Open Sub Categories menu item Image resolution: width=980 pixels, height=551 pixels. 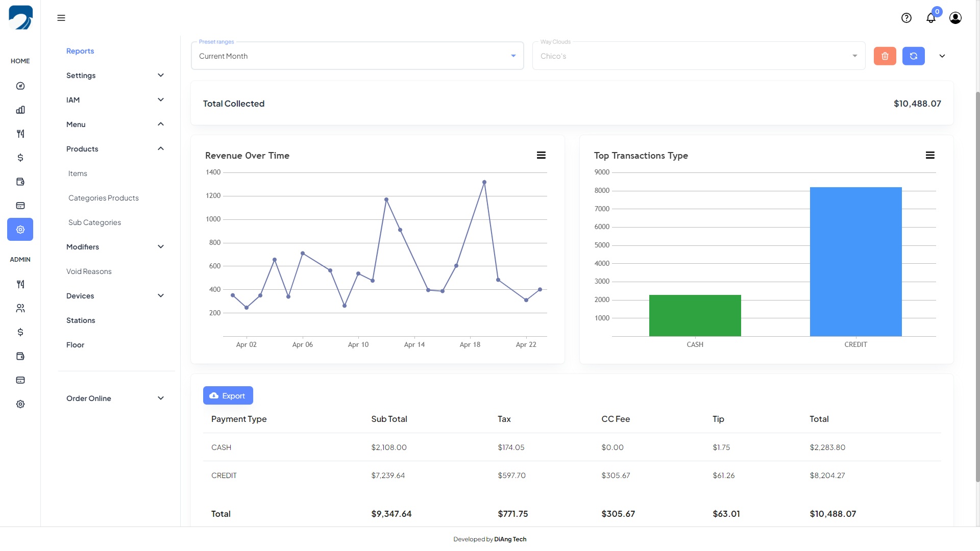94,222
